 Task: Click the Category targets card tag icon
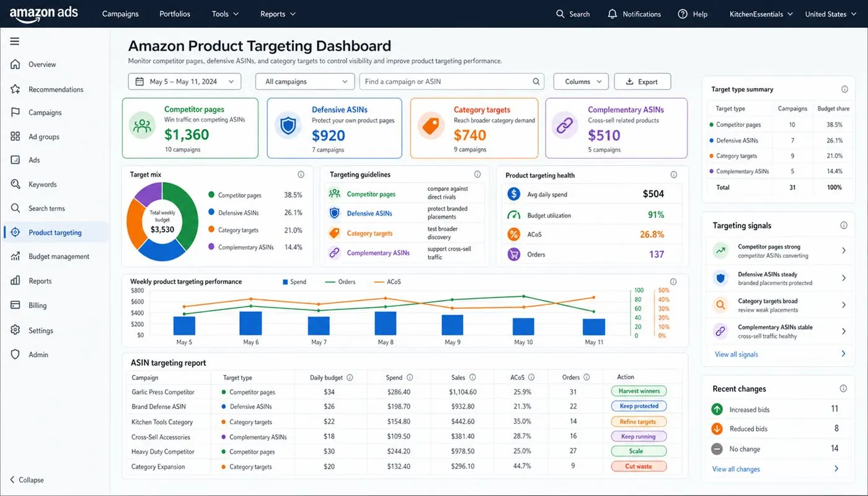(430, 127)
